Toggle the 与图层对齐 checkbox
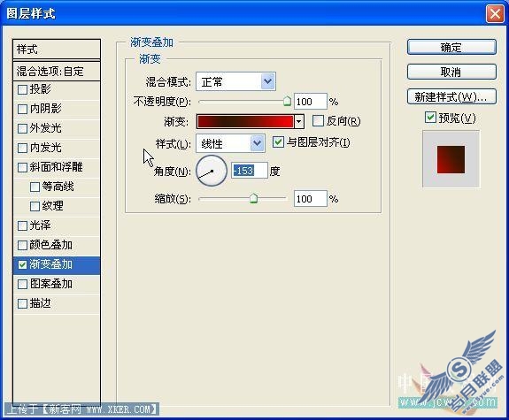The height and width of the screenshot is (420, 509). coord(278,142)
